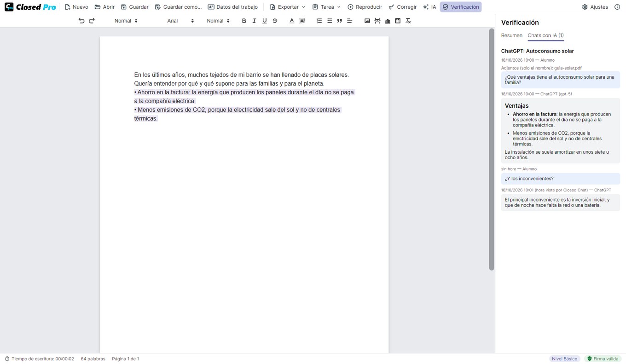This screenshot has height=364, width=626.
Task: Click Reproducir to replay writing
Action: pyautogui.click(x=365, y=7)
